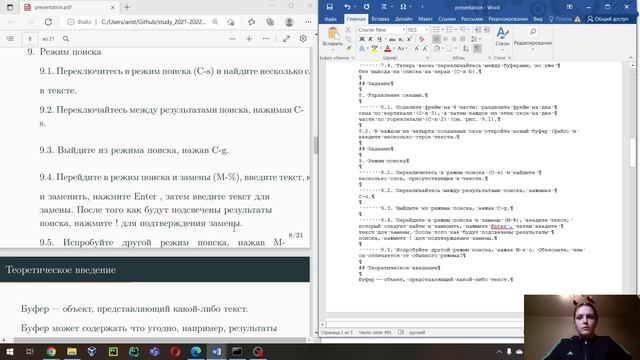Switch to the Рецензирование ribbon tab

tap(508, 19)
